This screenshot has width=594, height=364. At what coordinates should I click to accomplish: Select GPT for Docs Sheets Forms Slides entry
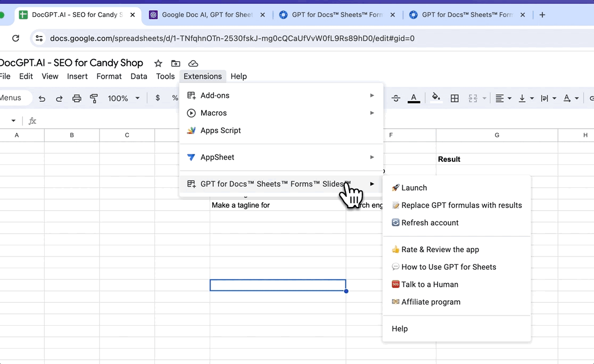(x=281, y=184)
